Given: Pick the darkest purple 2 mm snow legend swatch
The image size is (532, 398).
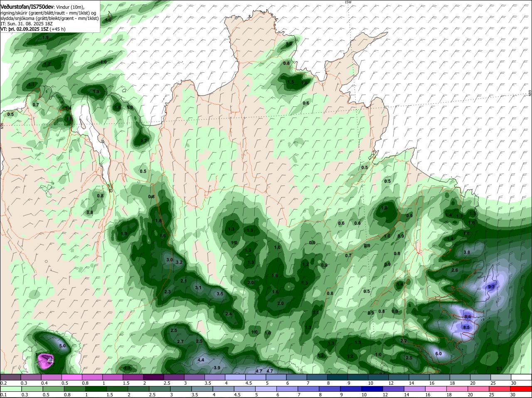Looking at the screenshot, I should pos(153,377).
